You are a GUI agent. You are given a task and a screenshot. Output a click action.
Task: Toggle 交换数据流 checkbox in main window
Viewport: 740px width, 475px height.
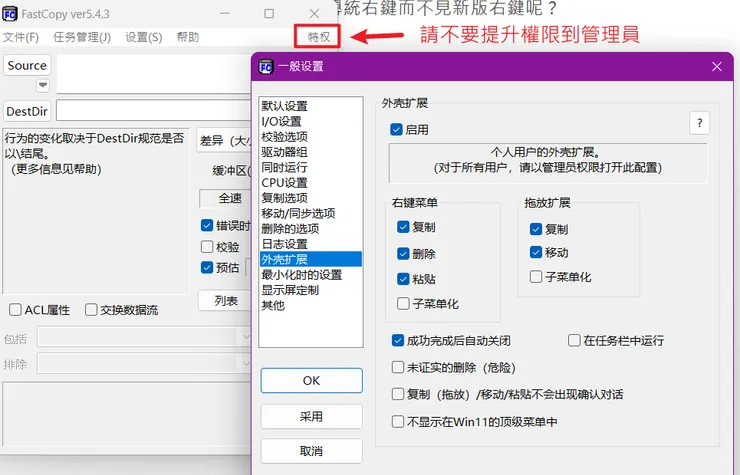(x=91, y=310)
